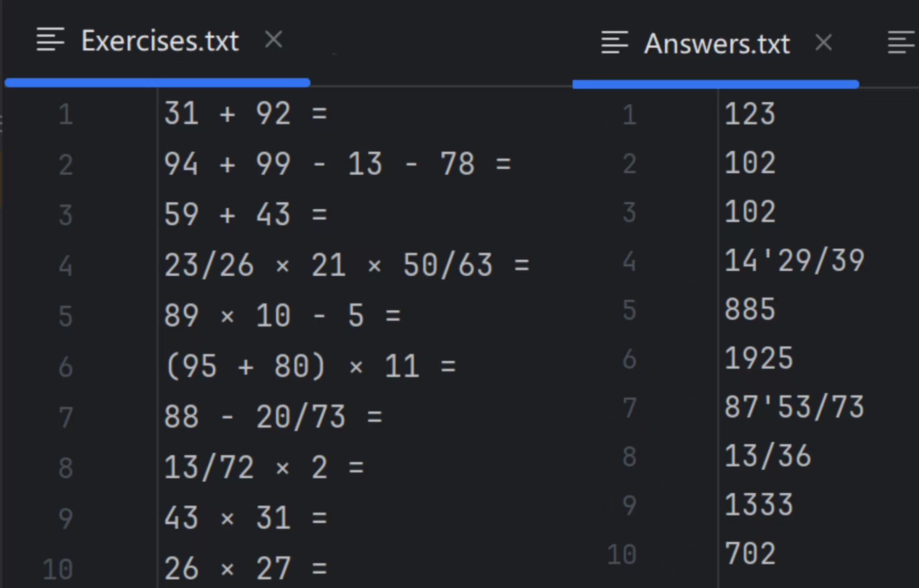Screen dimensions: 919x588
Task: Click answer 702 on Answers line 10
Action: 750,554
